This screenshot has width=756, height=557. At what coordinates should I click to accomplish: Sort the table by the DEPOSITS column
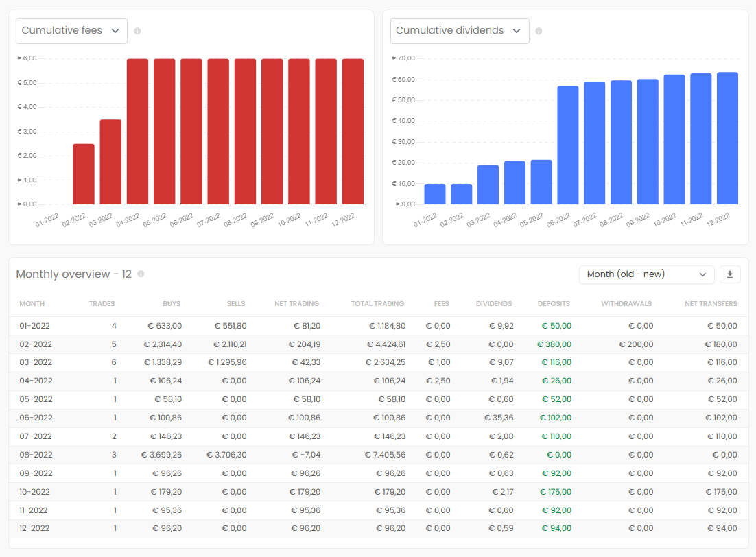(x=552, y=303)
